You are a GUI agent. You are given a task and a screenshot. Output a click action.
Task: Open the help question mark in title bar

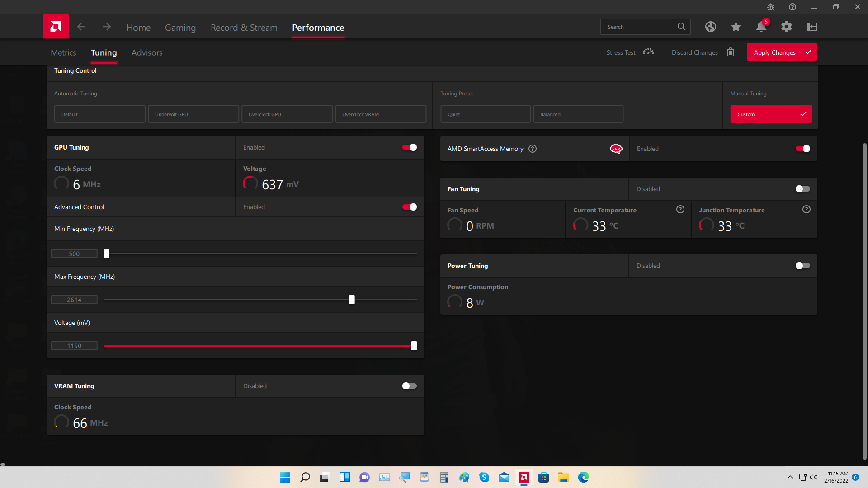793,7
